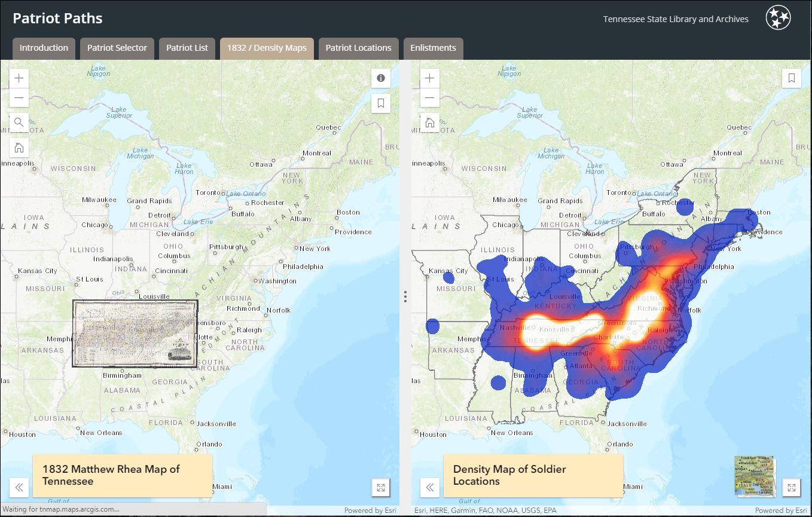Open the info popup on the left map
Screen dimensions: 812x517
(x=381, y=78)
